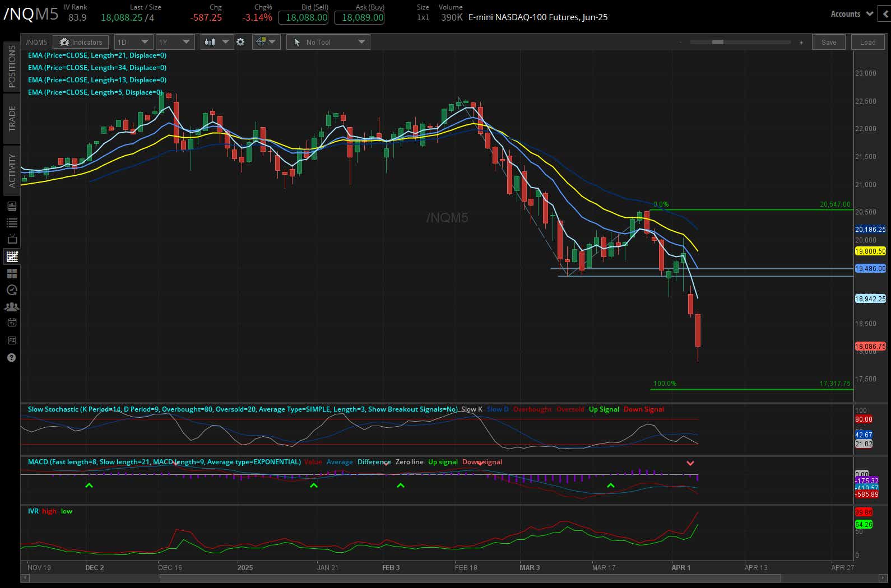Click the 18,942.25 price tag
The image size is (891, 588).
[870, 299]
